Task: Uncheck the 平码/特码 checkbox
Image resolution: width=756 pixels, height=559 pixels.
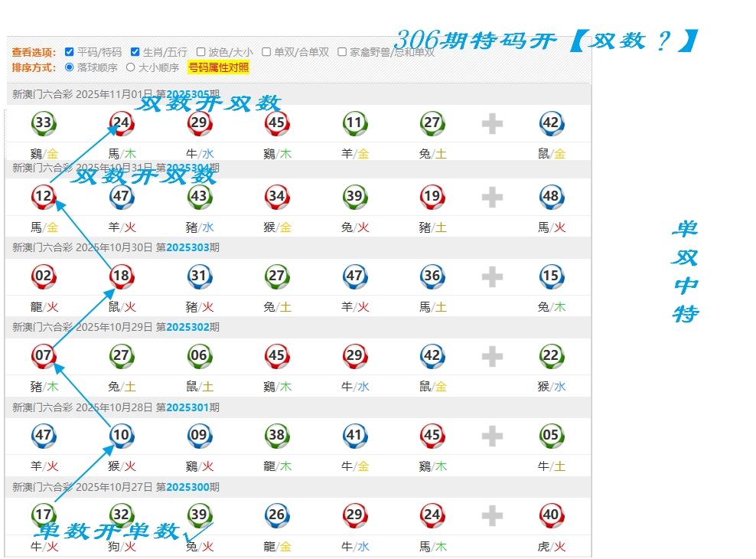Action: click(x=70, y=52)
